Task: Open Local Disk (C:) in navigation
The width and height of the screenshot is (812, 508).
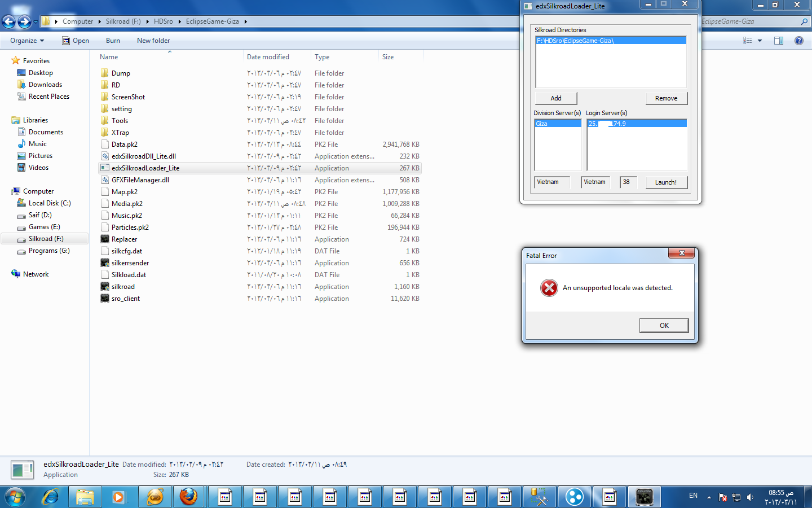Action: click(x=50, y=203)
